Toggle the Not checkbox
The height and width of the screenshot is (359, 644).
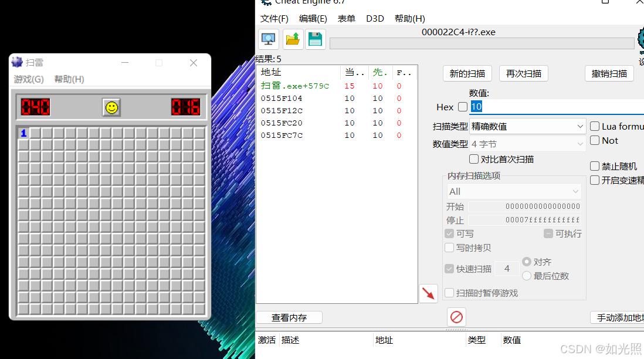coord(595,140)
